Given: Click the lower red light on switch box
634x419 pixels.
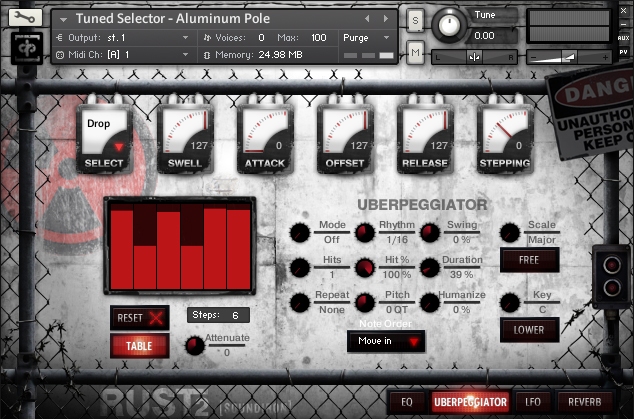Looking at the screenshot, I should pyautogui.click(x=612, y=288).
